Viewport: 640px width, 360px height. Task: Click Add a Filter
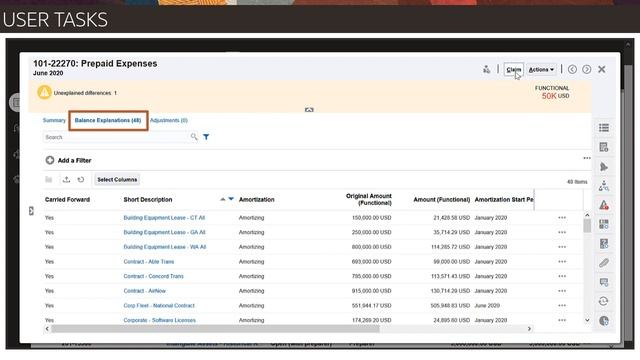[x=68, y=160]
